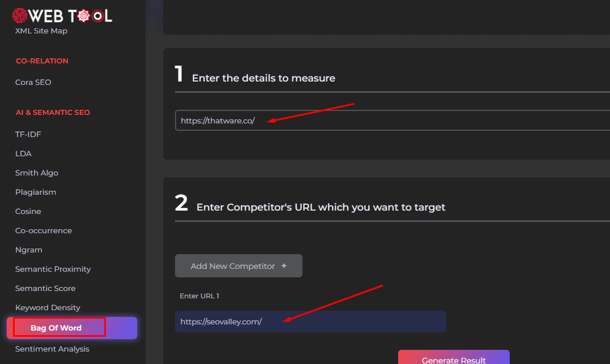
Task: Click the AI & SEMANTIC SEO heading
Action: pyautogui.click(x=53, y=113)
